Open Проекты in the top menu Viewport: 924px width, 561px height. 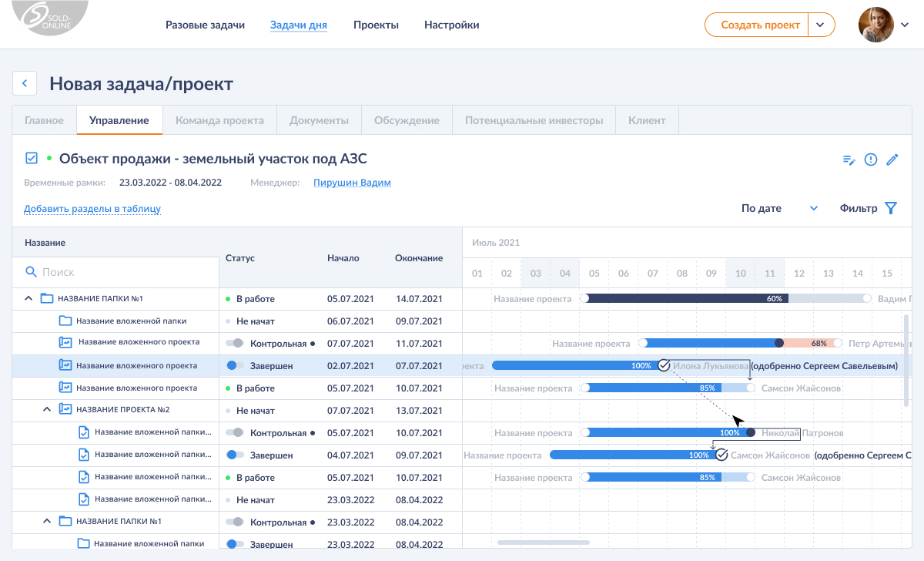click(x=376, y=25)
